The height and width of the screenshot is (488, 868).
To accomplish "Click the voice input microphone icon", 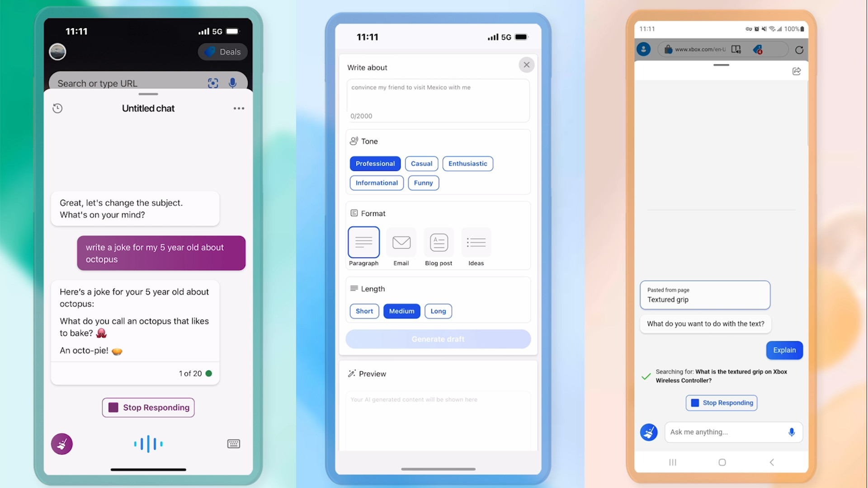I will coord(792,432).
